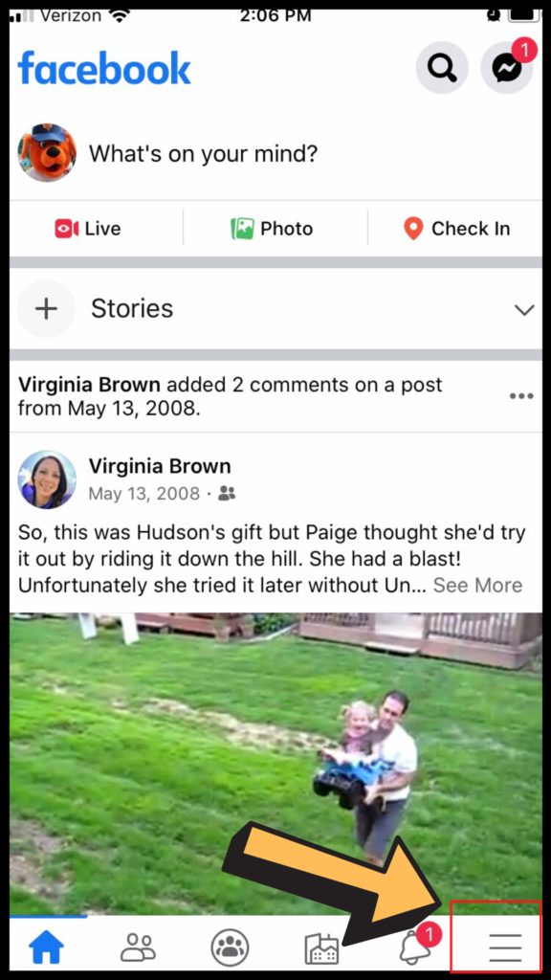Open Messenger chat icon
The width and height of the screenshot is (551, 980).
pyautogui.click(x=507, y=68)
